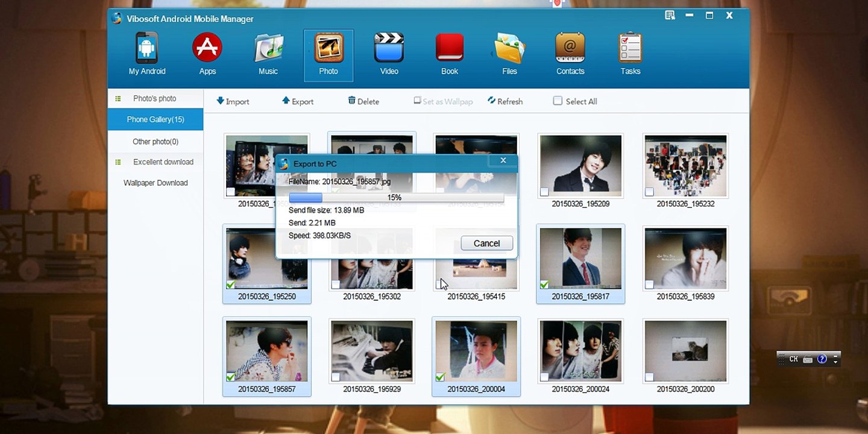Open Wallpaper Download in sidebar
Viewport: 868px width, 434px height.
[156, 183]
